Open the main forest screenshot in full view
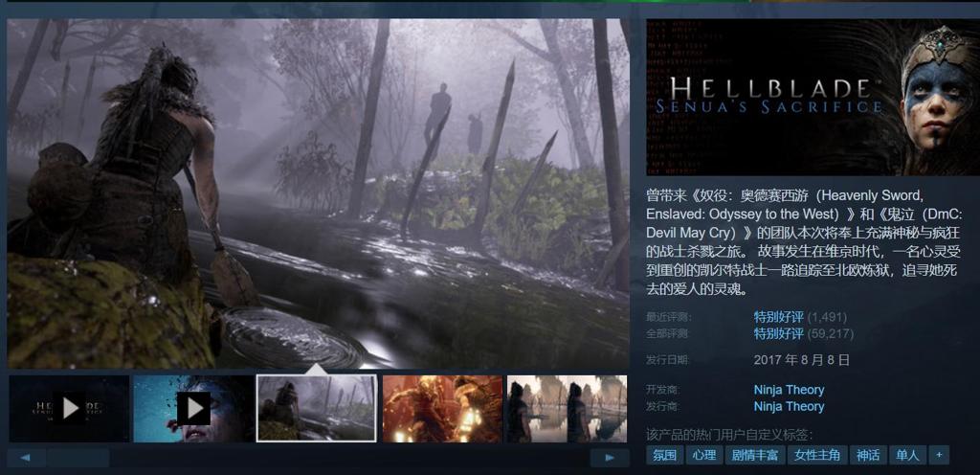980x475 pixels. (x=318, y=193)
